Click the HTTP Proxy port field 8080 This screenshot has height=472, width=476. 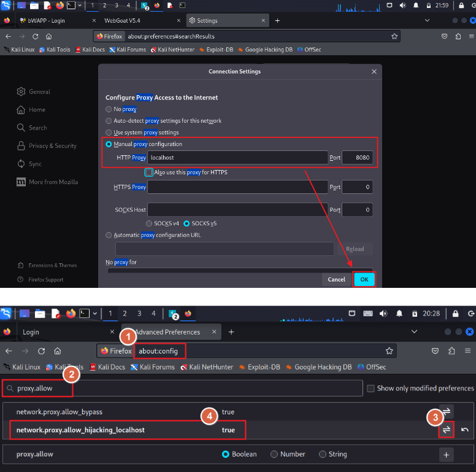tap(357, 158)
